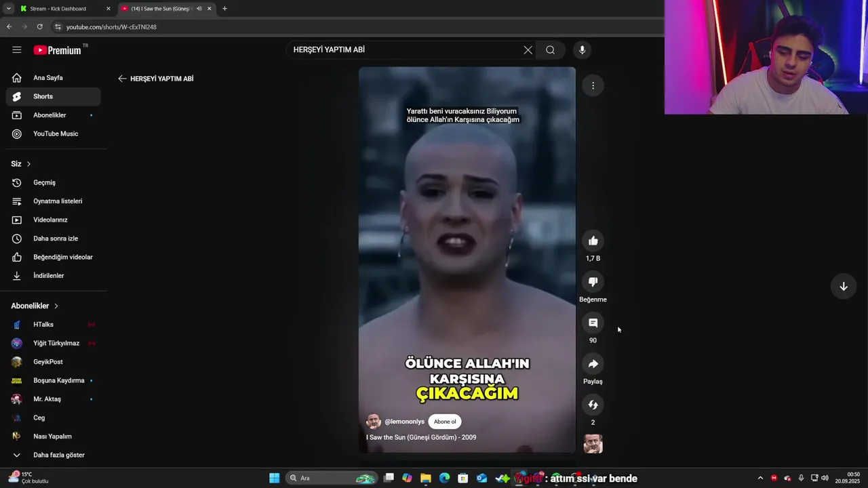
Task: Click the taskbar Ara search box
Action: tap(332, 478)
